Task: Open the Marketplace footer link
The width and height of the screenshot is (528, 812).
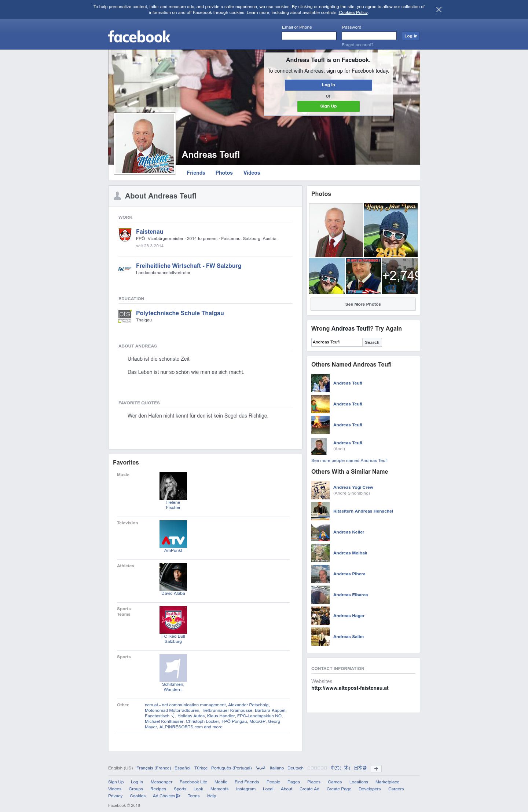Action: click(x=387, y=782)
